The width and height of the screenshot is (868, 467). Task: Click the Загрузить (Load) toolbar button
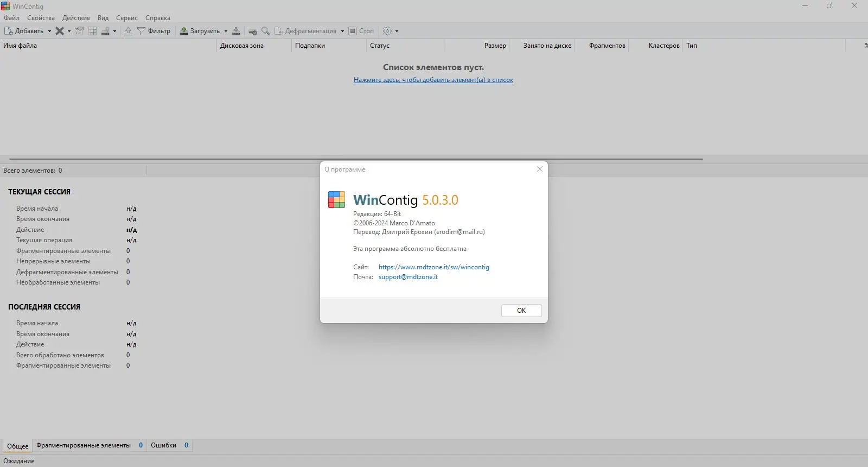pos(200,31)
